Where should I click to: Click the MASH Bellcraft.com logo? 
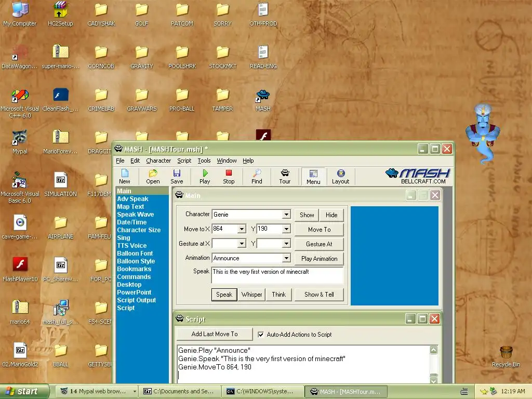click(x=418, y=176)
